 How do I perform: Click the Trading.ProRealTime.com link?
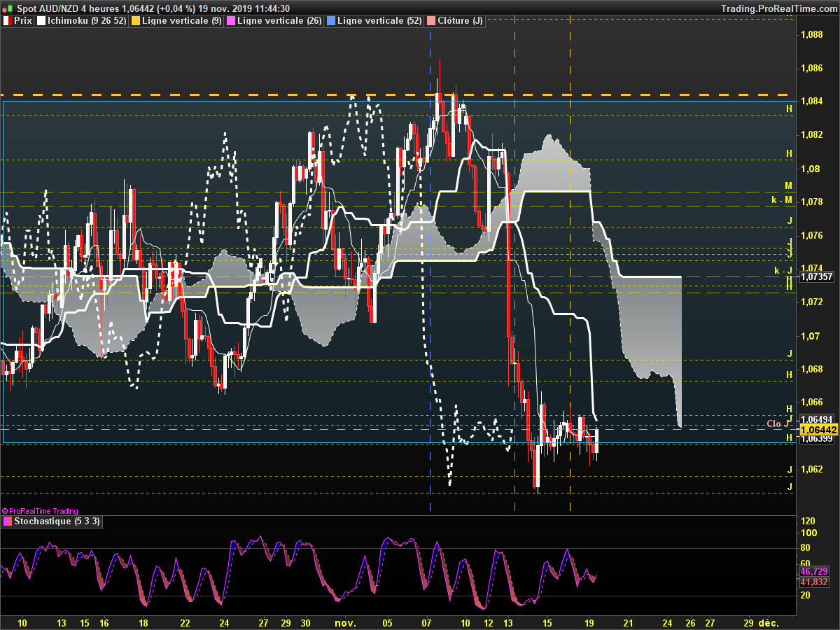click(x=779, y=8)
